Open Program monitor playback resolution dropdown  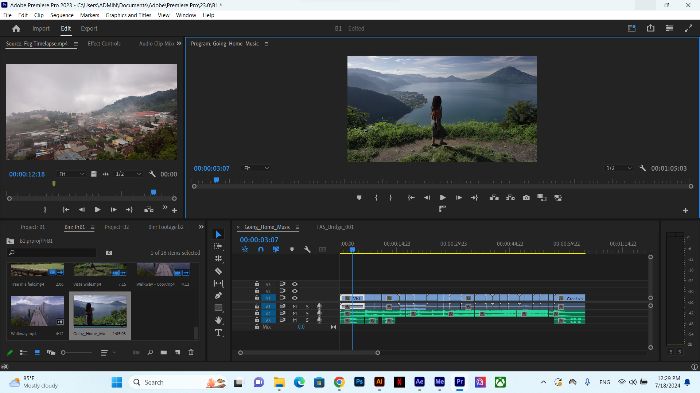[x=619, y=168]
